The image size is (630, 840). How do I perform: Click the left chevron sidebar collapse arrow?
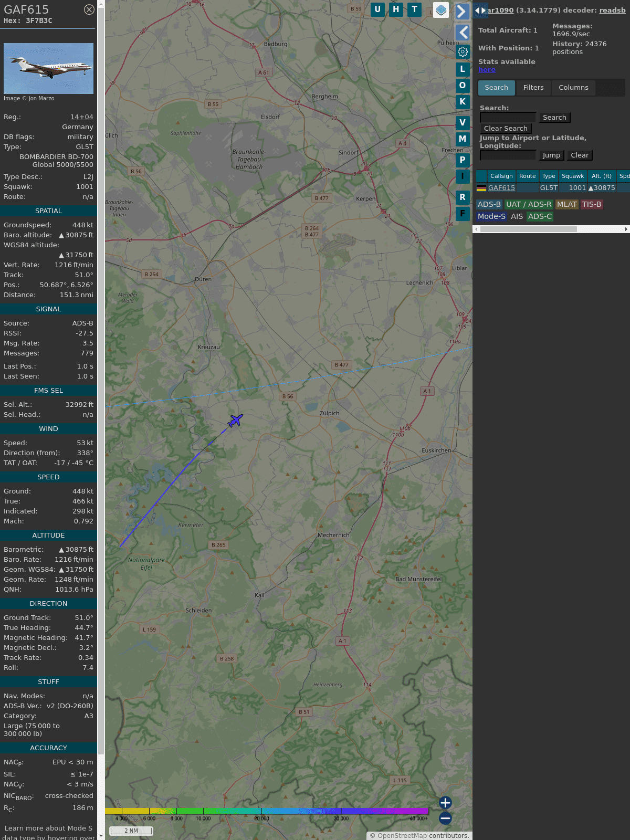[x=462, y=33]
